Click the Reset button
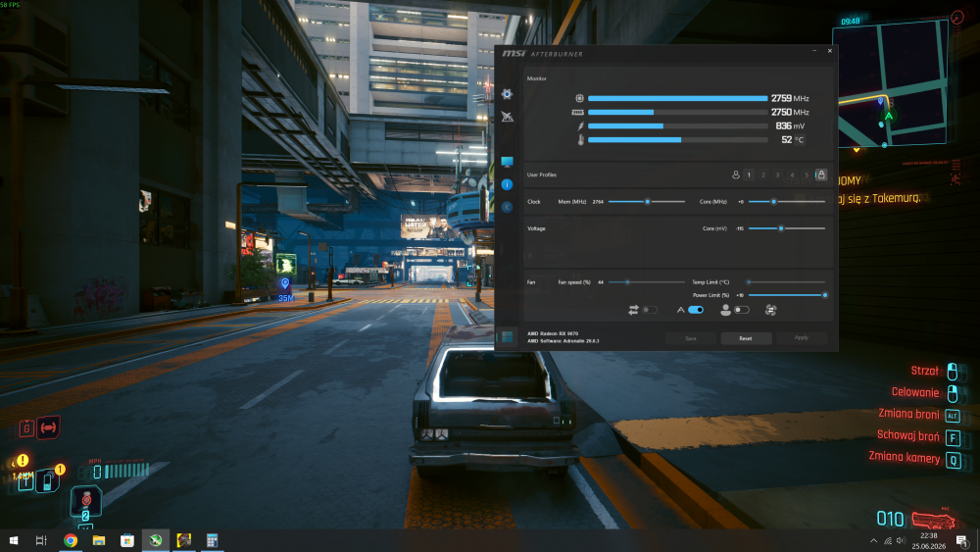980x552 pixels. [746, 338]
